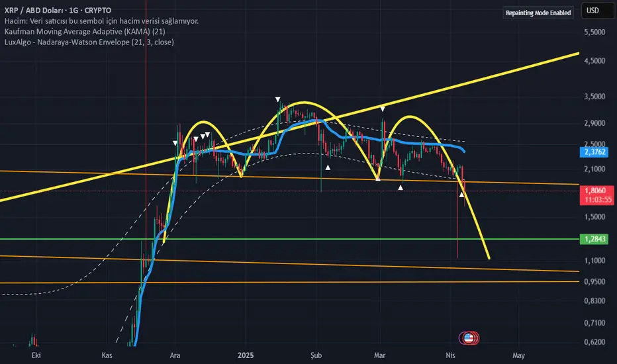
Task: Click the 1,1000 price axis label
Action: click(594, 261)
